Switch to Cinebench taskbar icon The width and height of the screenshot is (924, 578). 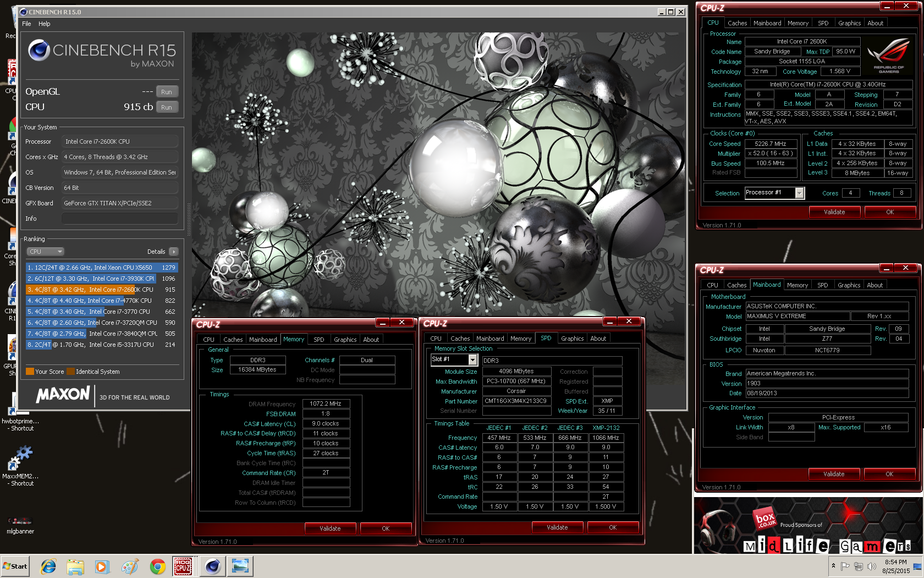point(212,566)
